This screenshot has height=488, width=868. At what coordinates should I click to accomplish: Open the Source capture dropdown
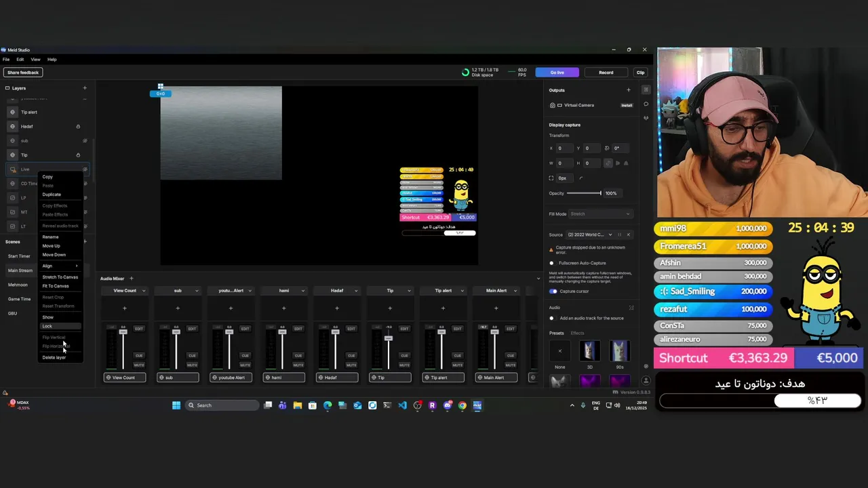tap(610, 235)
